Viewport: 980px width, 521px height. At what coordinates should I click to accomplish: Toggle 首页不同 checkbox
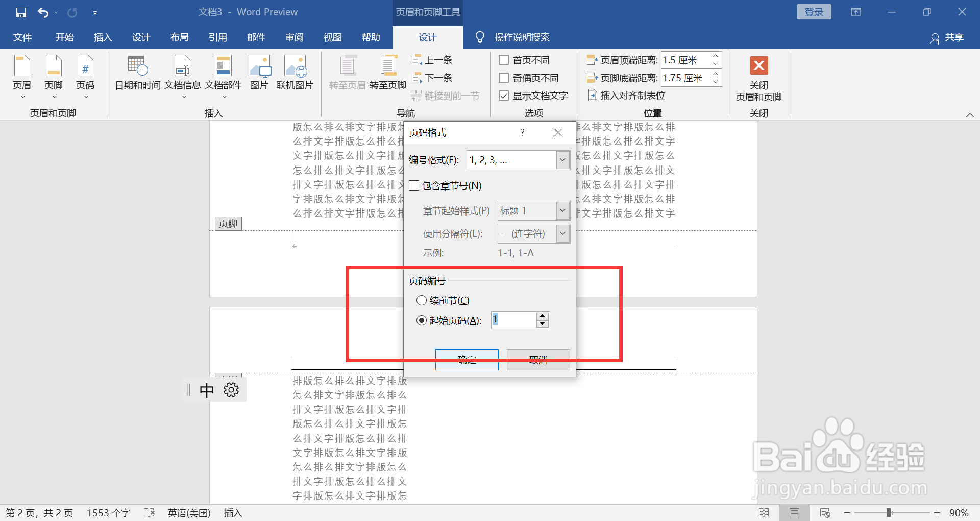[x=504, y=60]
